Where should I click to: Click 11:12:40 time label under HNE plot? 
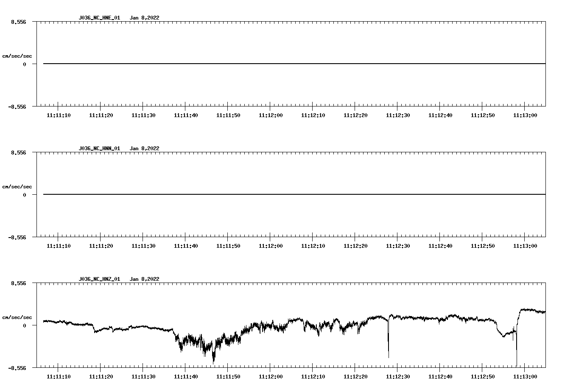440,115
